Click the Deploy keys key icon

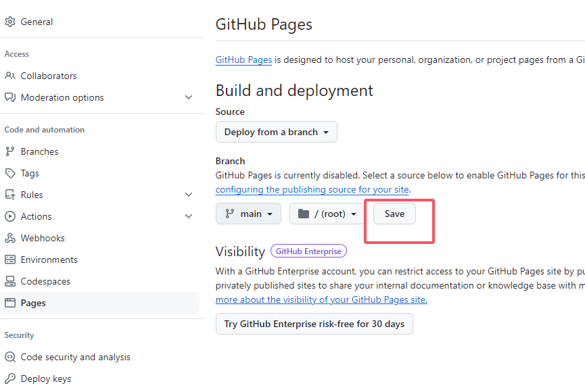point(10,378)
